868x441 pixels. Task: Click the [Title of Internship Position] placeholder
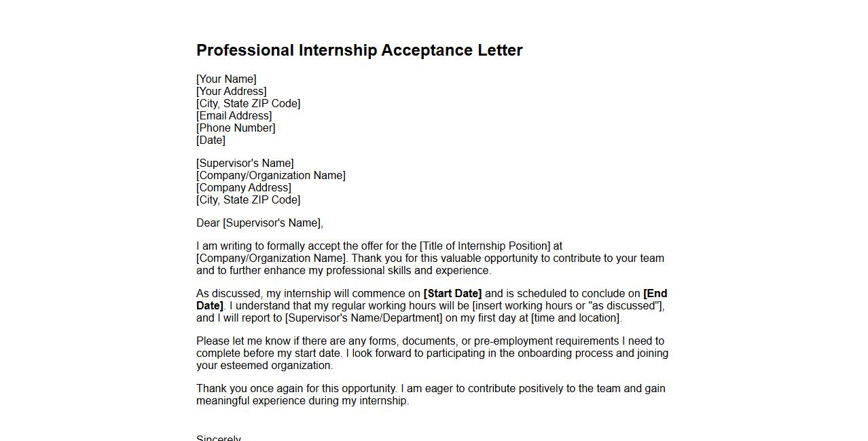click(x=485, y=246)
